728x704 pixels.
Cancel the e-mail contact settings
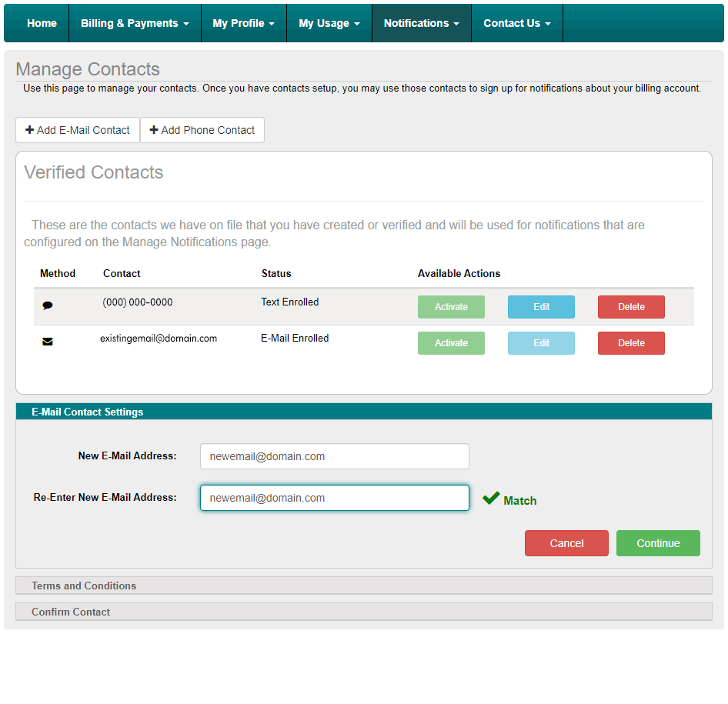coord(566,543)
